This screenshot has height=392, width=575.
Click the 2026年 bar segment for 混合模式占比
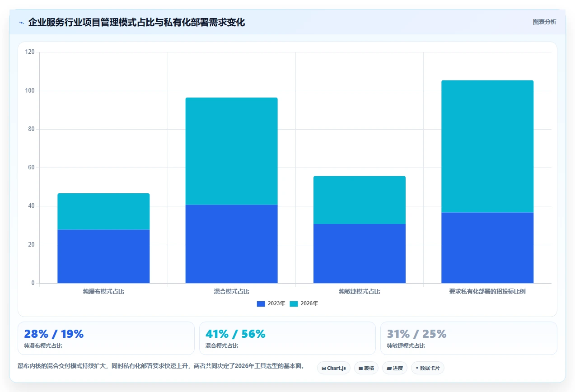tap(231, 151)
